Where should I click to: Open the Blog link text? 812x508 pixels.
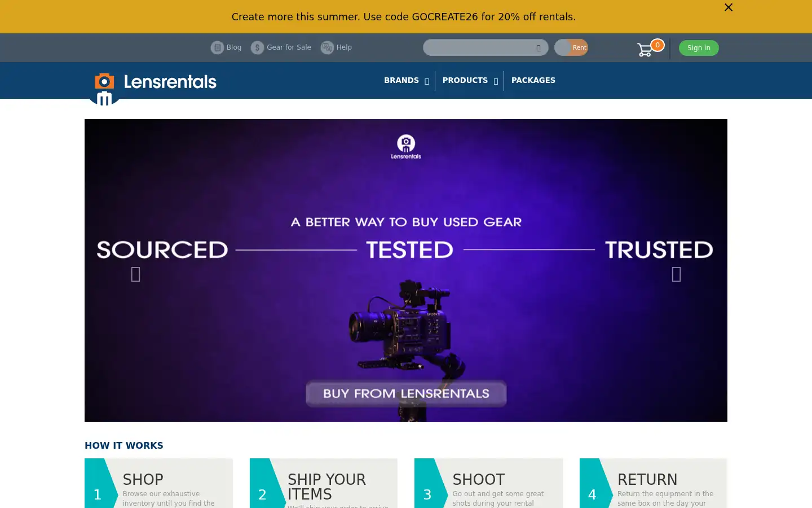pyautogui.click(x=234, y=47)
